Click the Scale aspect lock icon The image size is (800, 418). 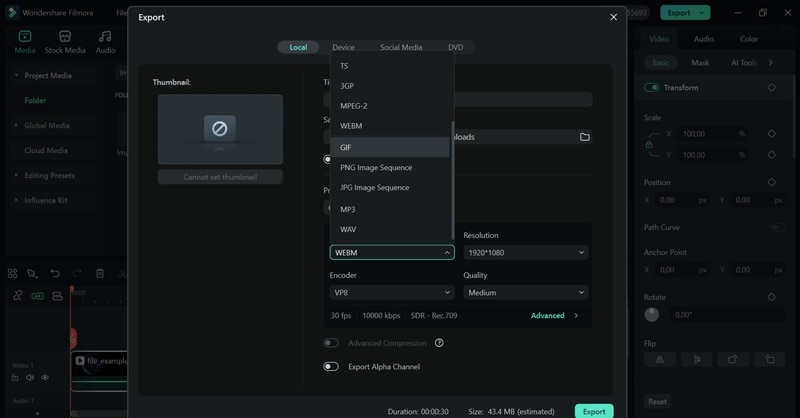[649, 144]
